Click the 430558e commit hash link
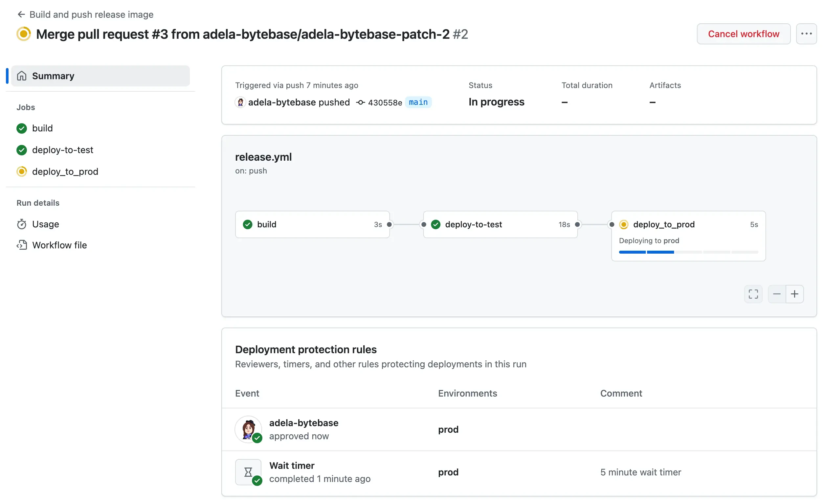Viewport: 825px width, 504px height. tap(384, 103)
